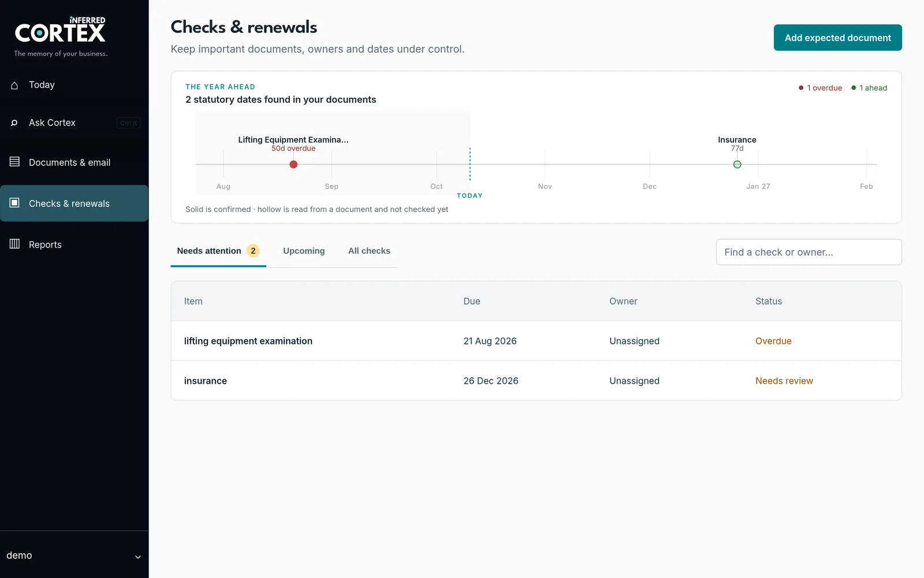924x578 pixels.
Task: Switch to the All checks tab
Action: [369, 251]
